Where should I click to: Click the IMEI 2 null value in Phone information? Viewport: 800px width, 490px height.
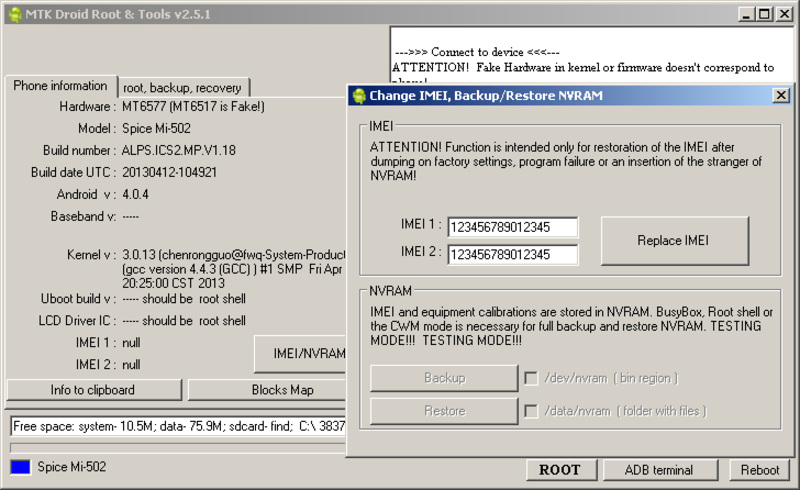coord(131,365)
